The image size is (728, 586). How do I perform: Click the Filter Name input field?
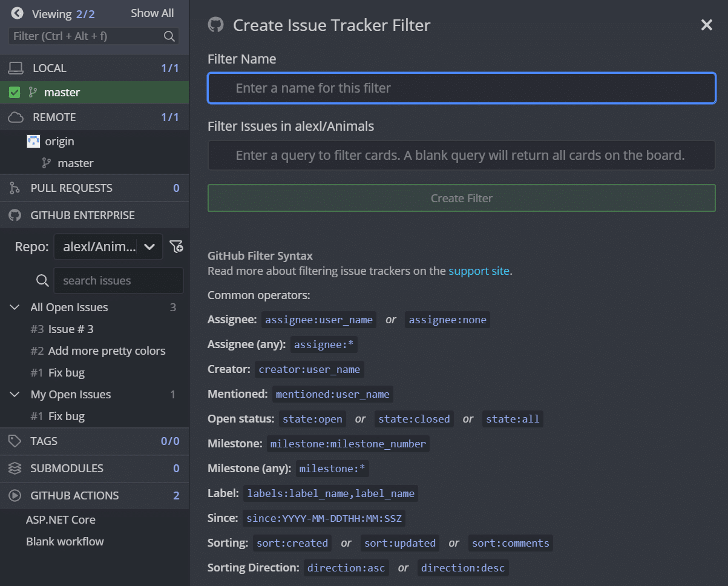(461, 88)
